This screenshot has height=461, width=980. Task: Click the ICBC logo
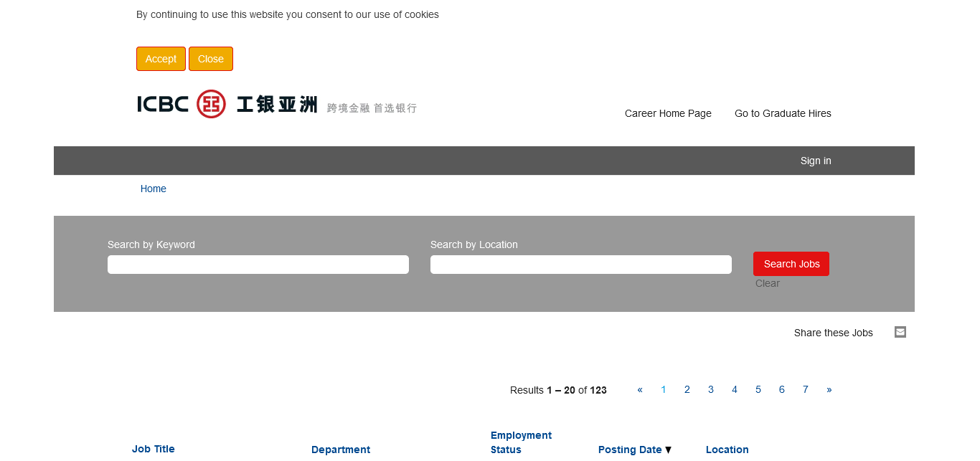coord(277,105)
